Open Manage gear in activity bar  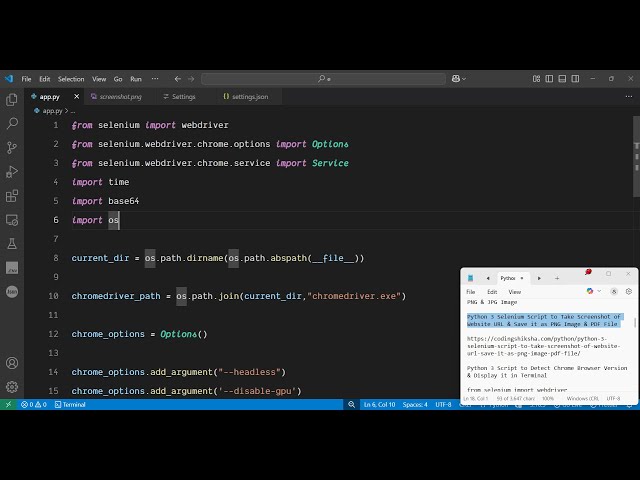tap(12, 387)
